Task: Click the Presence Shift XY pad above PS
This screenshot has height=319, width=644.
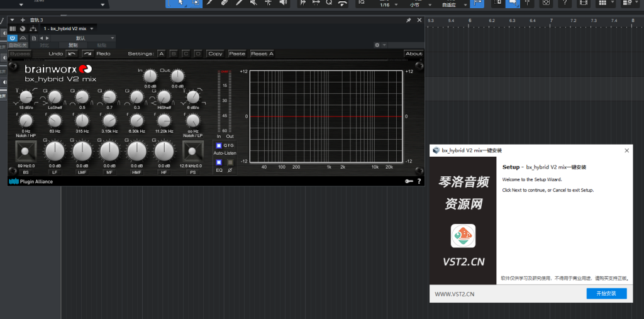Action: 192,151
